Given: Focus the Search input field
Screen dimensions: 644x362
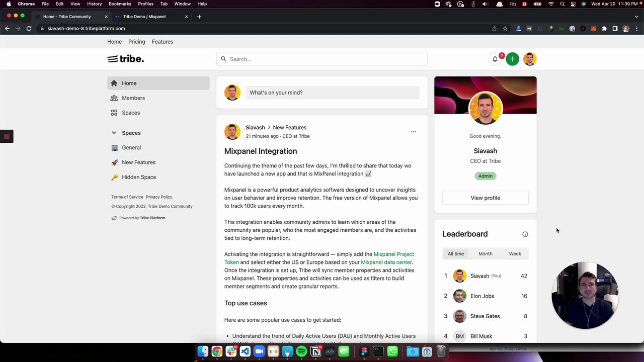Looking at the screenshot, I should click(322, 59).
